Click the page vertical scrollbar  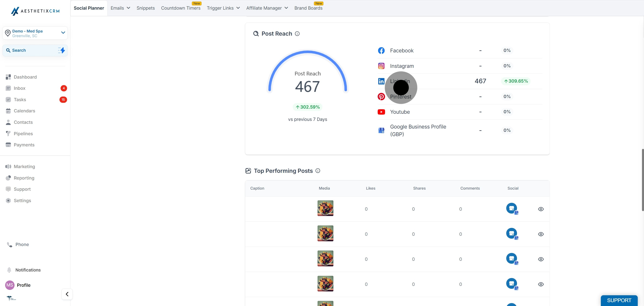tap(643, 180)
